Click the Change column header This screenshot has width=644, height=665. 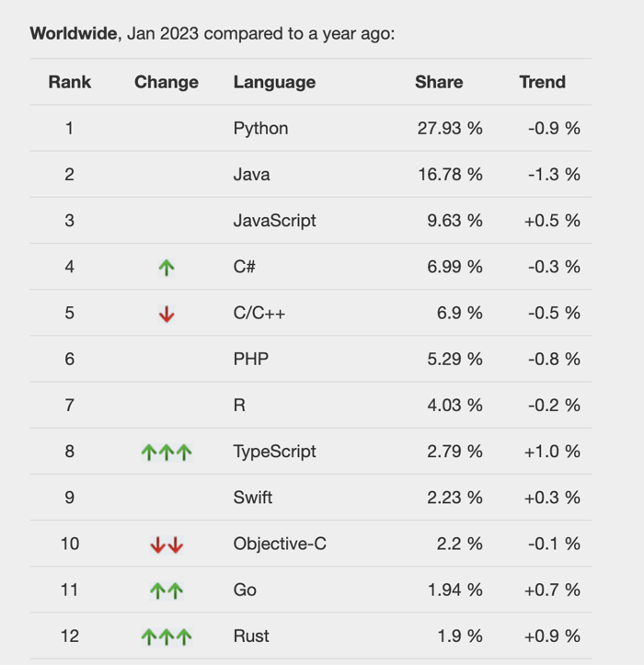click(167, 82)
